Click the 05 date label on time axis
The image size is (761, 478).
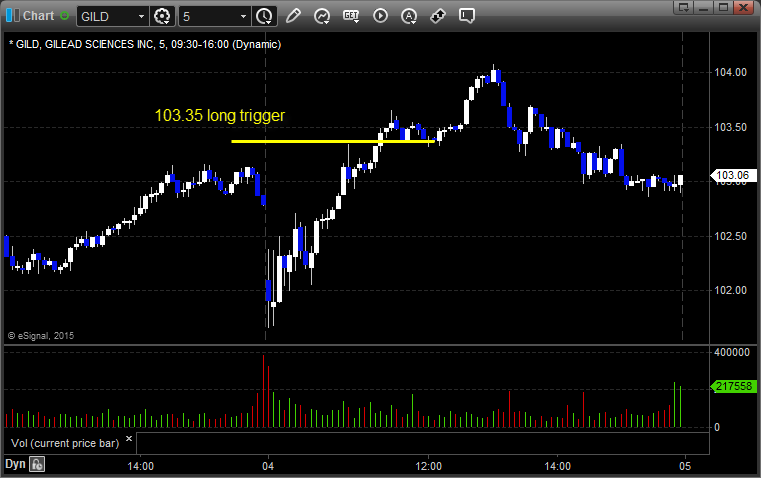pos(685,466)
